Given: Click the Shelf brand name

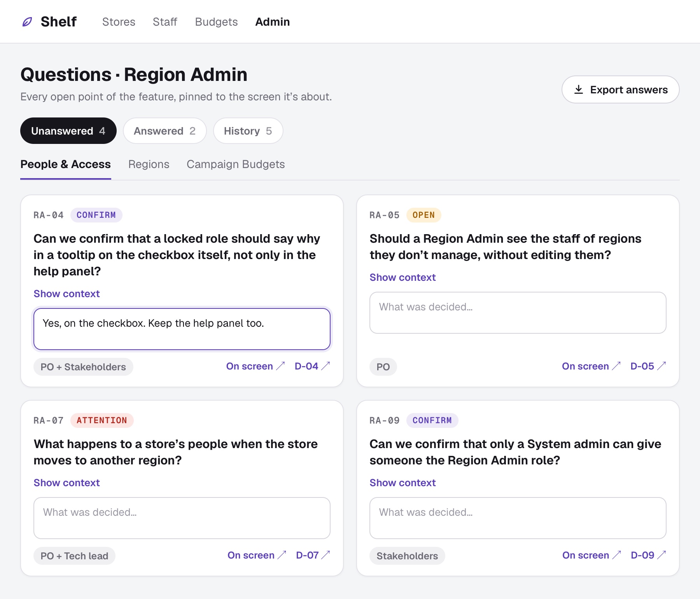Looking at the screenshot, I should 59,22.
